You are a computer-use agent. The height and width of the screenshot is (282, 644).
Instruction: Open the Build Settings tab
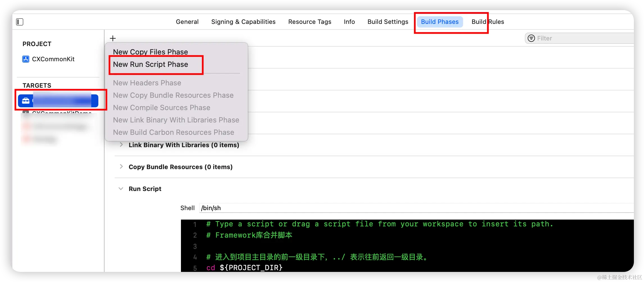(x=388, y=22)
